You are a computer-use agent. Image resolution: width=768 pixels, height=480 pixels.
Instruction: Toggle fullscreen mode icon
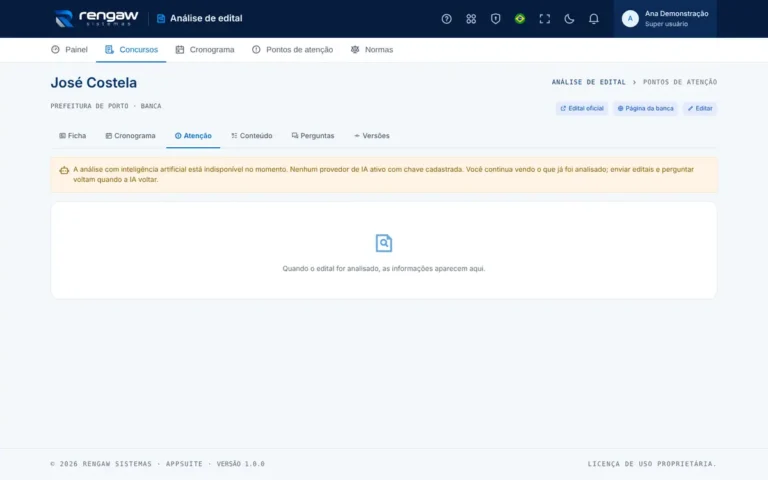point(544,19)
